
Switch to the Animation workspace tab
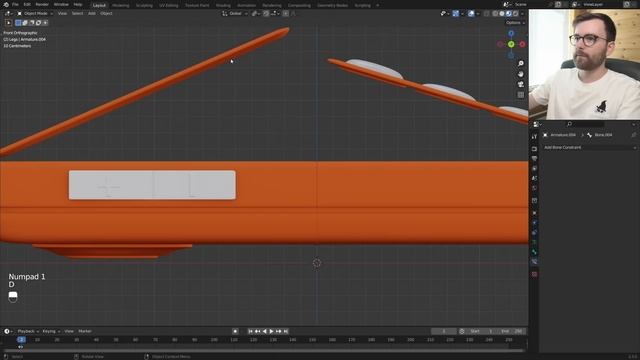pyautogui.click(x=247, y=5)
